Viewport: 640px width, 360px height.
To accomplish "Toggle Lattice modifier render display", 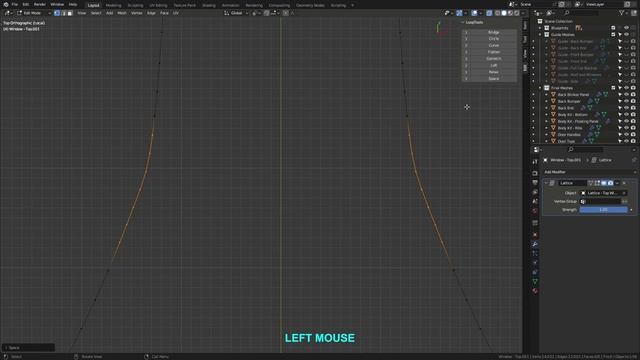I will 610,183.
